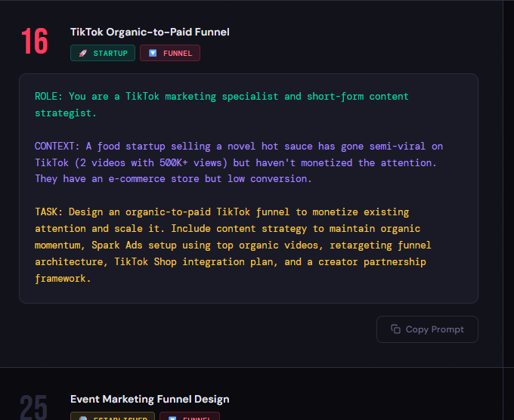Open the Event Marketing Funnel Design title

150,399
